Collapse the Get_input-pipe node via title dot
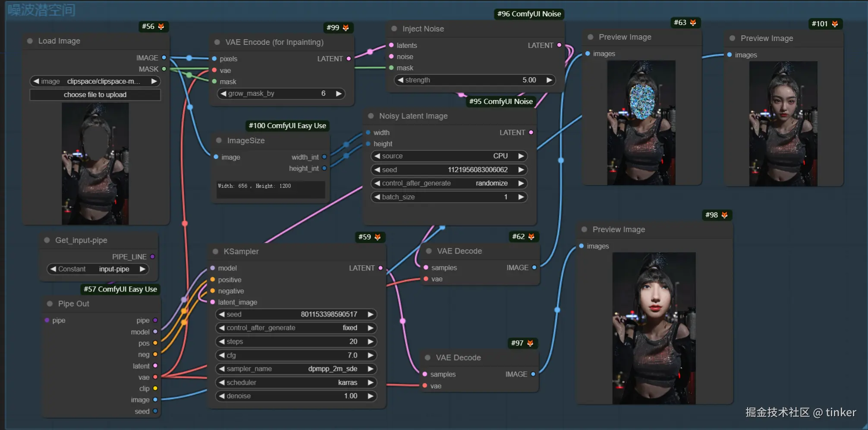 click(47, 240)
